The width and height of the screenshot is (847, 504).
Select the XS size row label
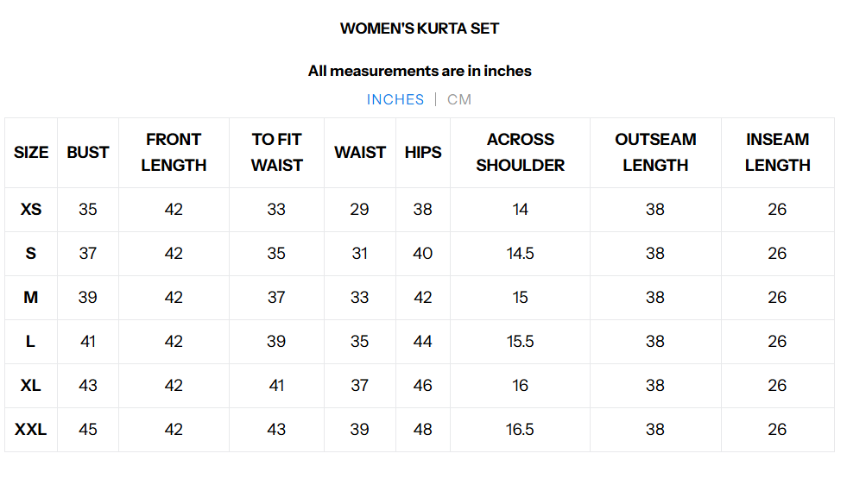point(31,210)
